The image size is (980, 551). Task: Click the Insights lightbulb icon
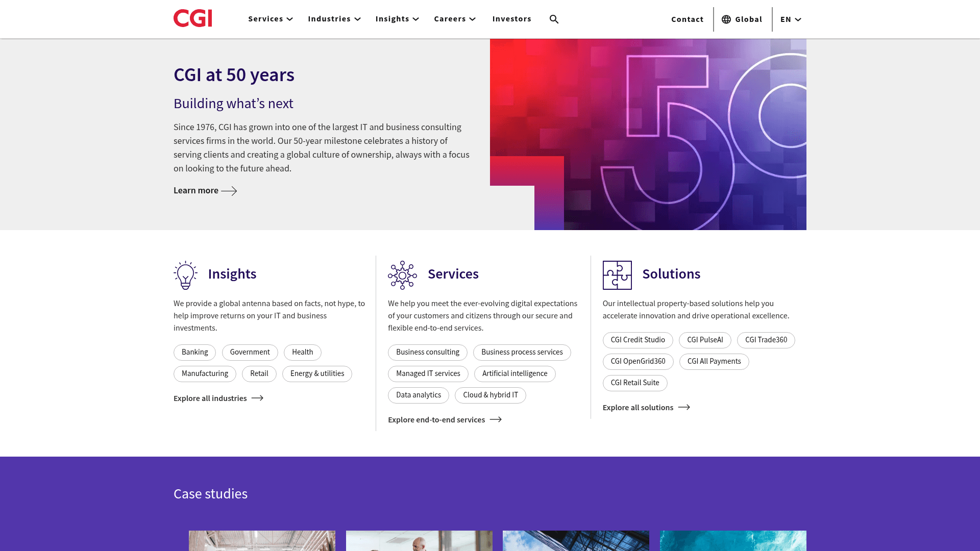185,274
